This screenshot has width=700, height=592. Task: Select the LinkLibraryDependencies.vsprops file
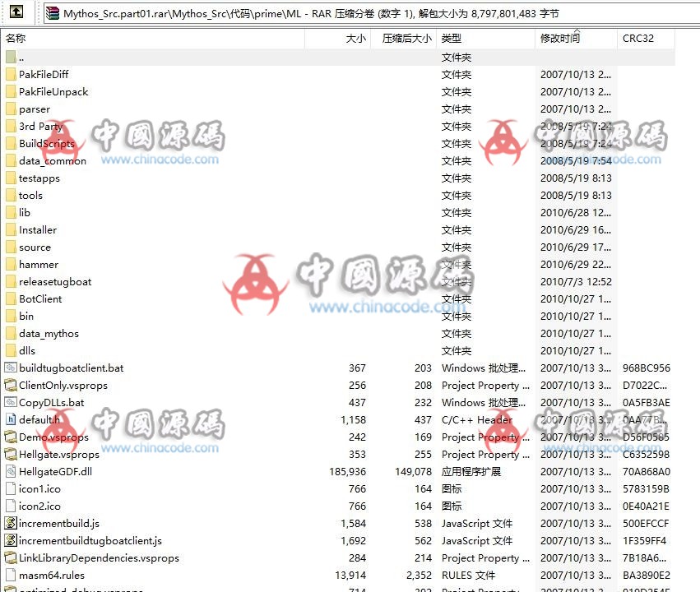(x=99, y=558)
